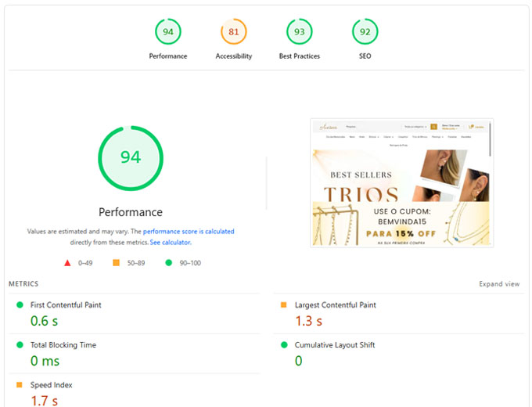This screenshot has height=407, width=532.
Task: Click the red triangle 0–49 legend icon
Action: [67, 263]
